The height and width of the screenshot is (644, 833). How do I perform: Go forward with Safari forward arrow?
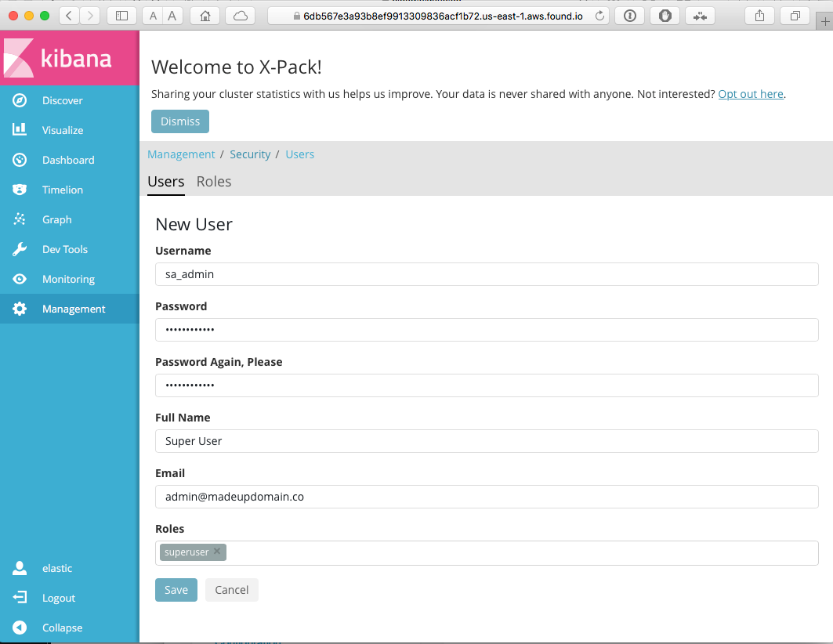[90, 16]
